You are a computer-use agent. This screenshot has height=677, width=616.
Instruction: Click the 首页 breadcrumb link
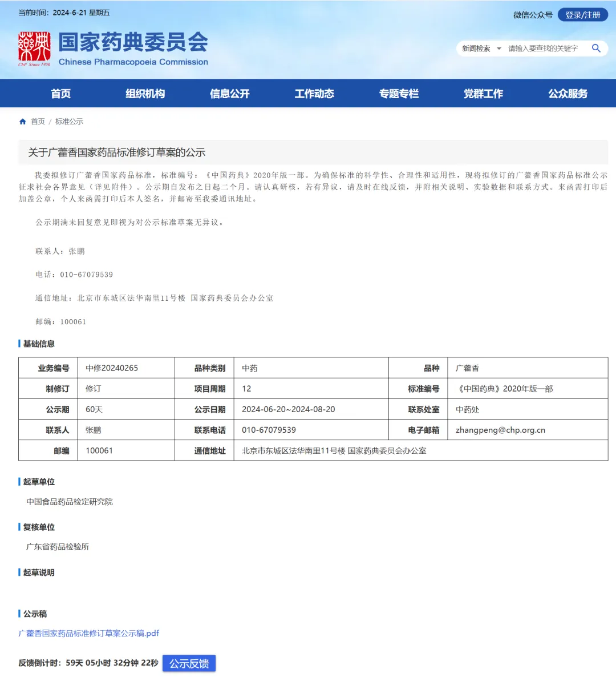[38, 122]
